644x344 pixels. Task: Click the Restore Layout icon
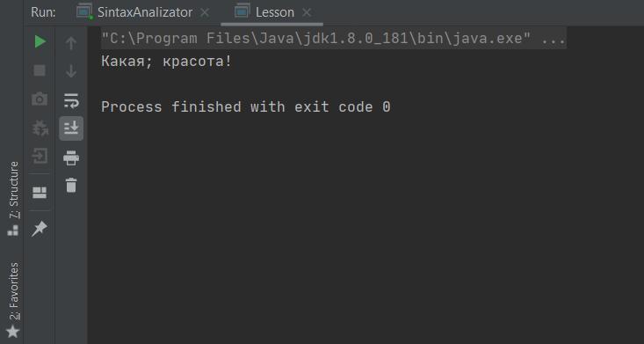pyautogui.click(x=40, y=192)
